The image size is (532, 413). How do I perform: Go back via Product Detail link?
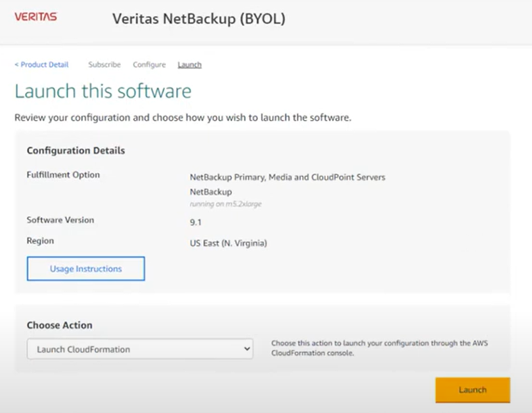(42, 64)
